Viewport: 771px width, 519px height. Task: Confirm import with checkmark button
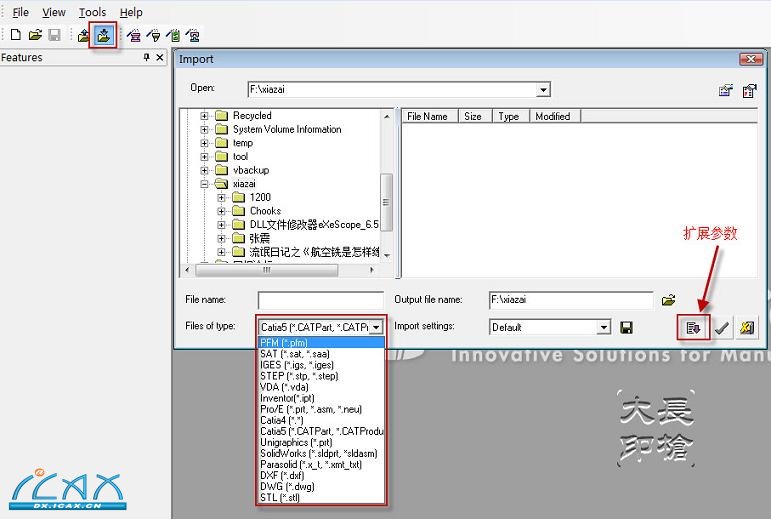coord(721,327)
